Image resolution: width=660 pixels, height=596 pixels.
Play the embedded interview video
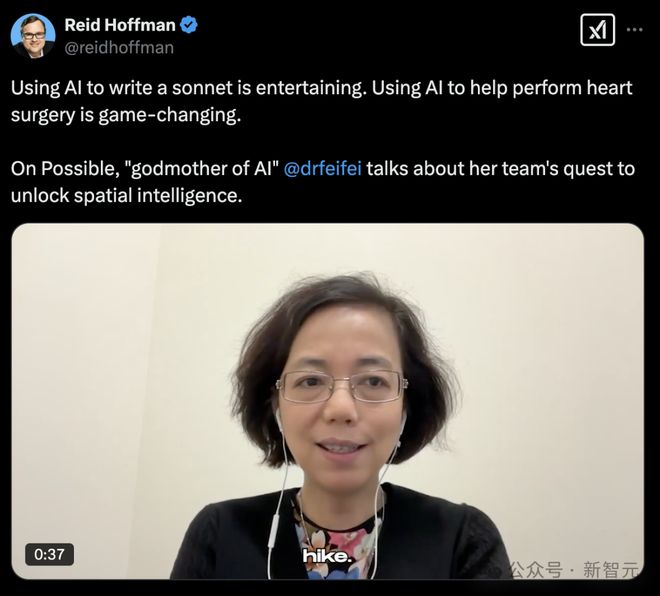coord(327,401)
